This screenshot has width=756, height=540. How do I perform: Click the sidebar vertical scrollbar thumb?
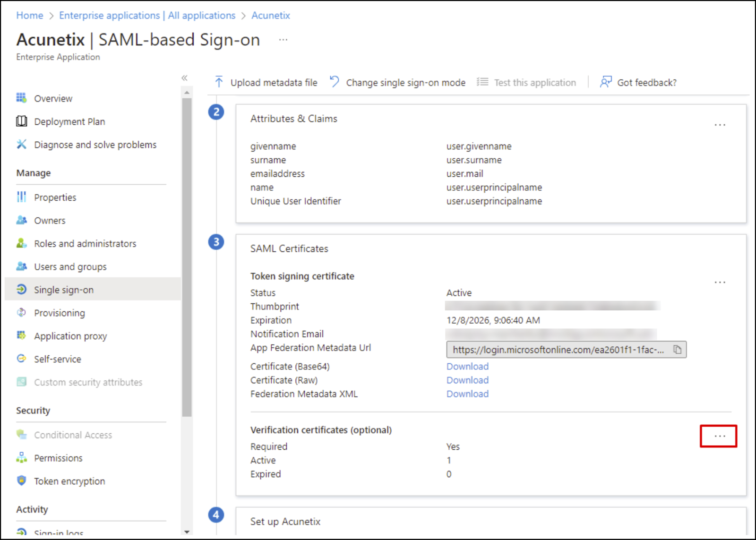187,257
